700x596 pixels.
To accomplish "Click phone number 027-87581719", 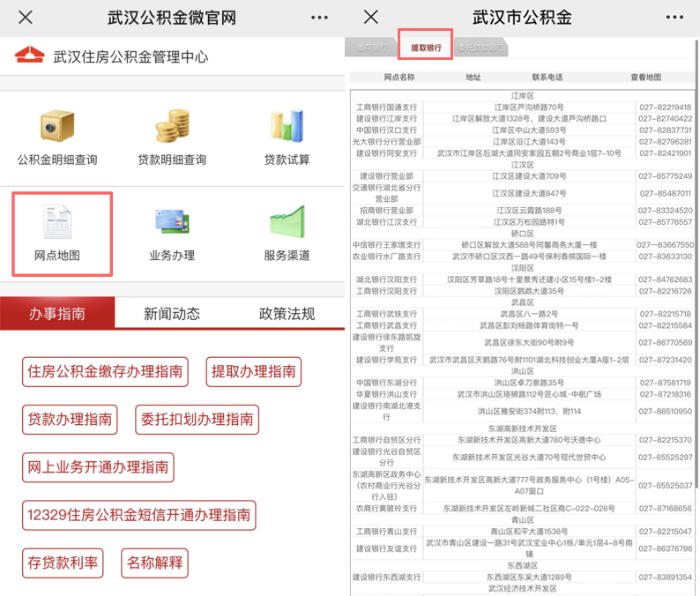I will tap(666, 383).
